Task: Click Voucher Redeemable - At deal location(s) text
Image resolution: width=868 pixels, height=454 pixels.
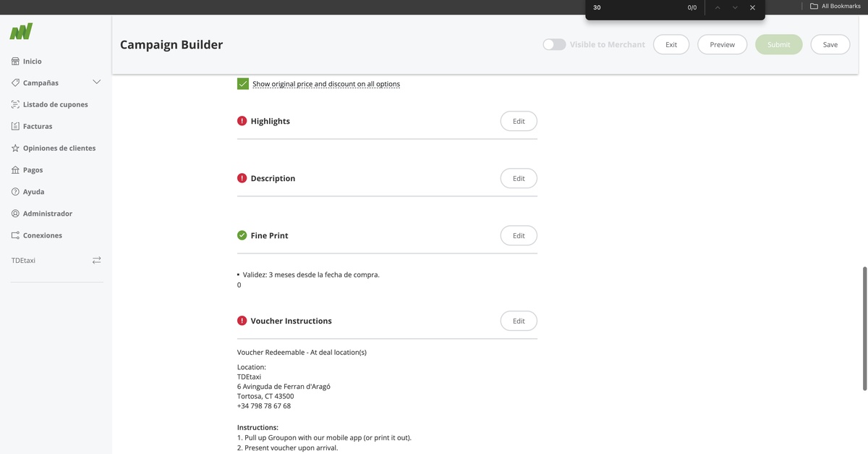Action: [302, 352]
